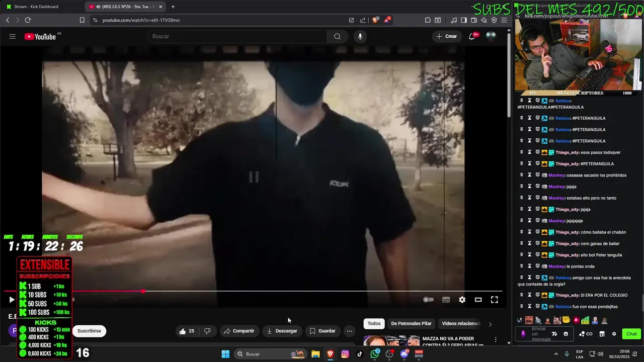The width and height of the screenshot is (644, 362).
Task: Open Brave VPN shield icon
Action: [494, 20]
